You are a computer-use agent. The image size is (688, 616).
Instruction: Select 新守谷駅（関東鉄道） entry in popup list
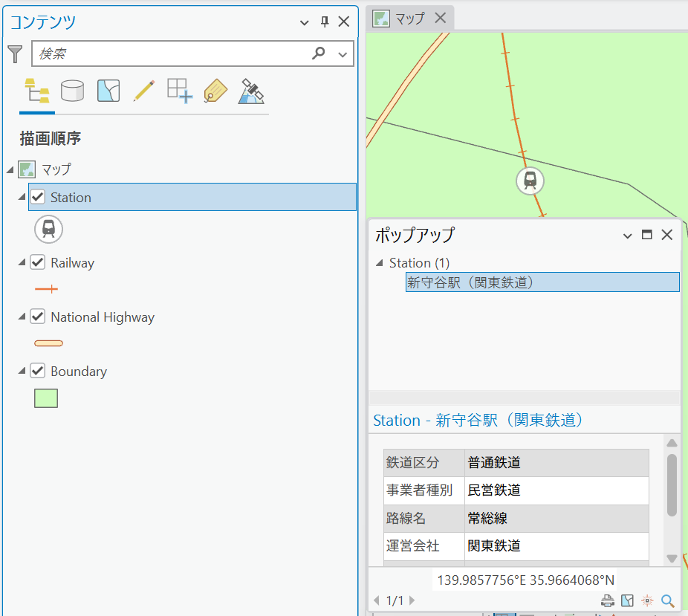(x=542, y=282)
